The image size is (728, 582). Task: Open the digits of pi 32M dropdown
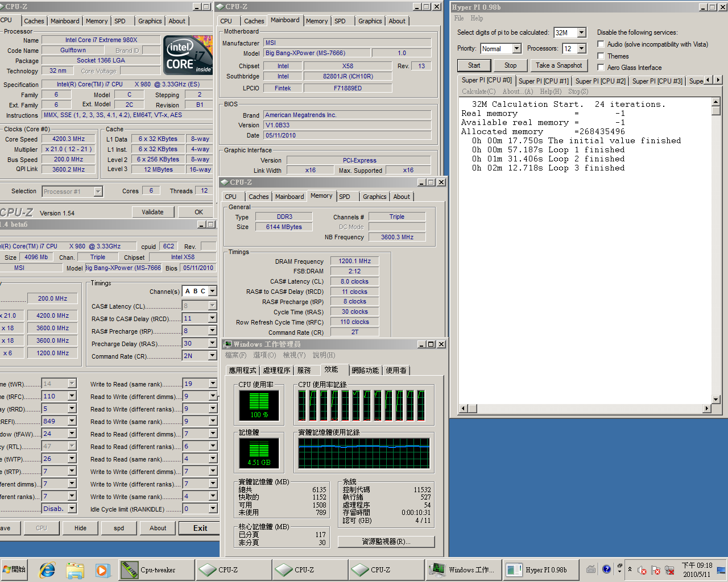click(582, 32)
